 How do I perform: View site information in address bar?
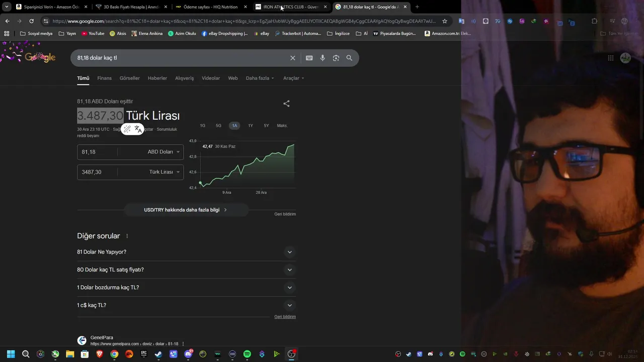pyautogui.click(x=46, y=21)
